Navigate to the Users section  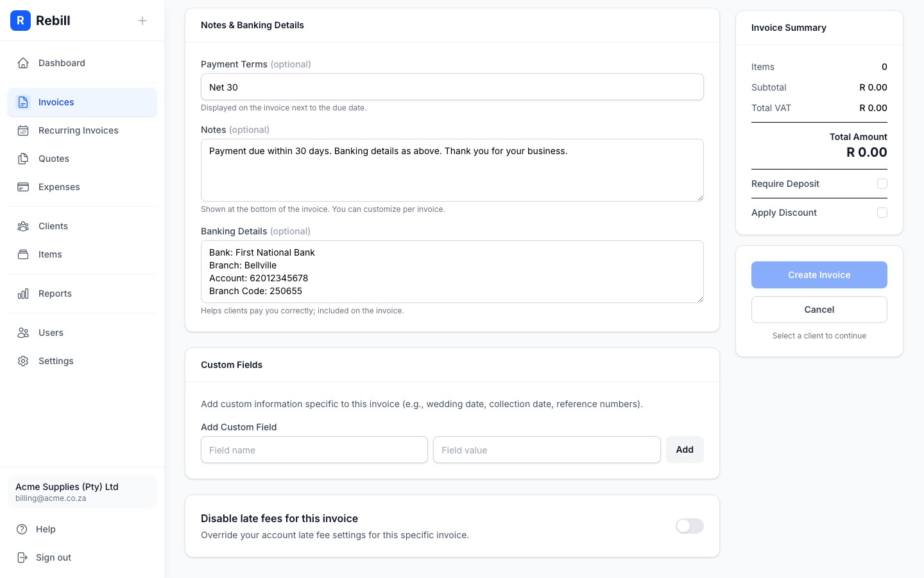click(51, 333)
